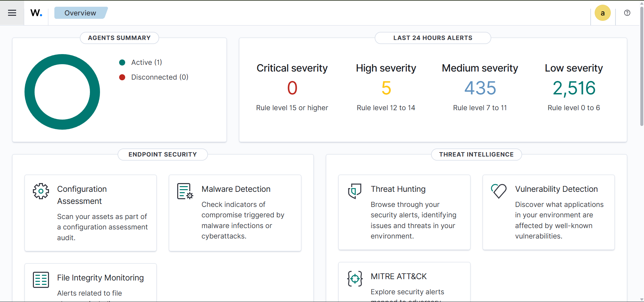The height and width of the screenshot is (302, 644).
Task: Click the page vertical scrollbar
Action: click(641, 67)
